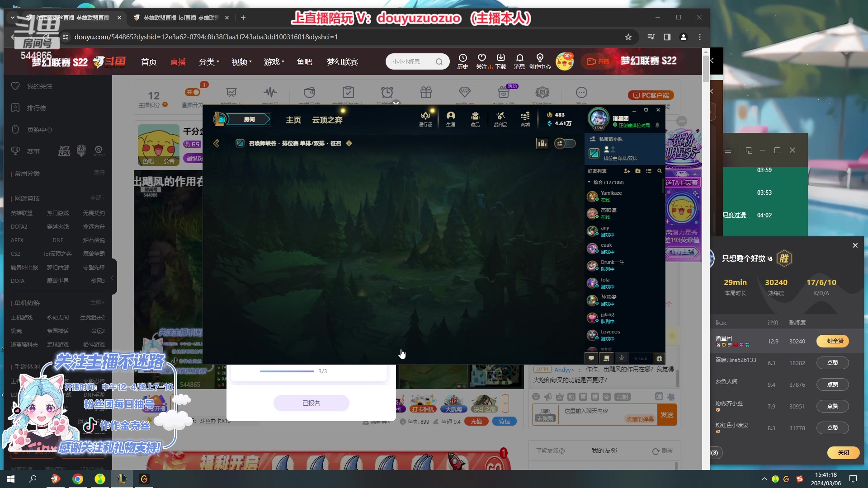The width and height of the screenshot is (868, 488).
Task: Open League of Legends from the taskbar
Action: [122, 479]
